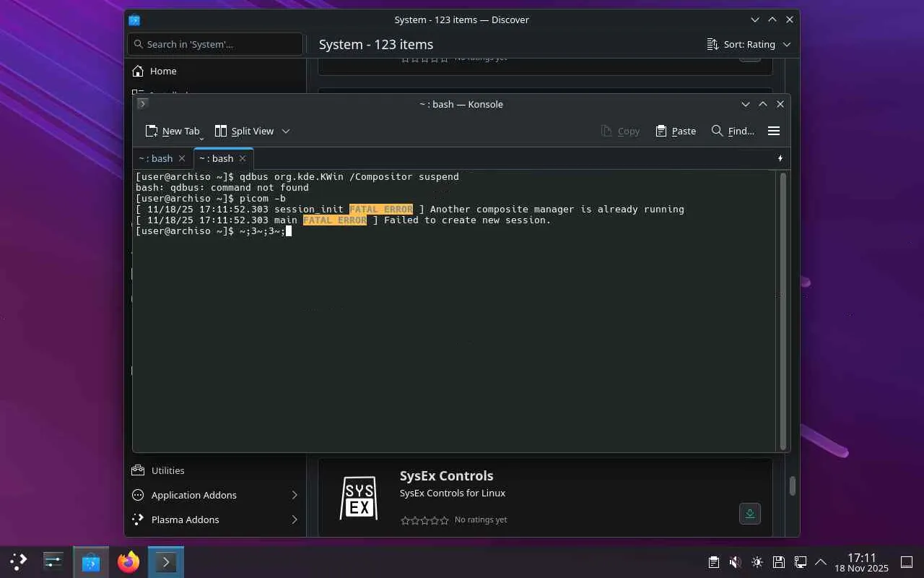Screen dimensions: 924x578
Task: Click the greyed-out Copy button in Konsole
Action: [620, 131]
